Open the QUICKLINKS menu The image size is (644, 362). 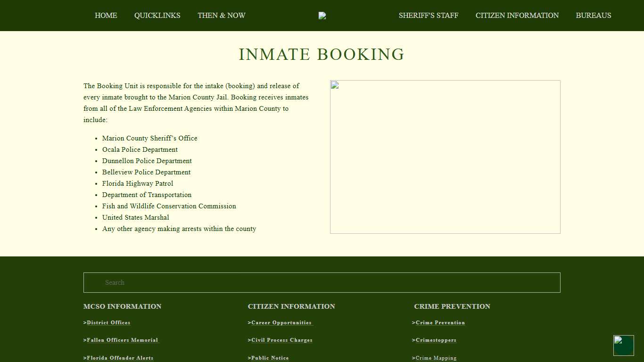[x=157, y=16]
